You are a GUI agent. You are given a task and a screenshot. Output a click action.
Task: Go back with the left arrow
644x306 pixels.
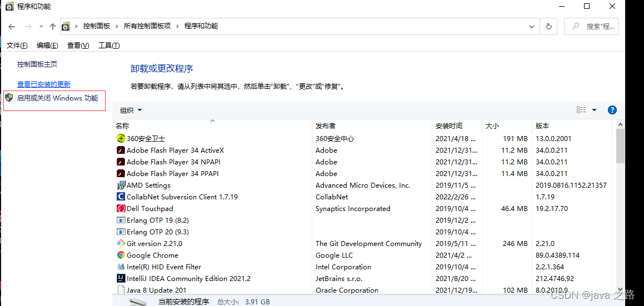12,26
